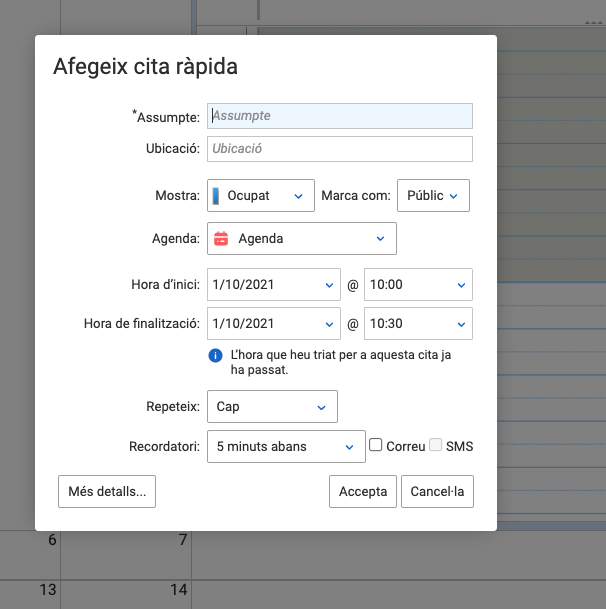
Task: Open the Agenda calendar selector
Action: click(x=302, y=238)
